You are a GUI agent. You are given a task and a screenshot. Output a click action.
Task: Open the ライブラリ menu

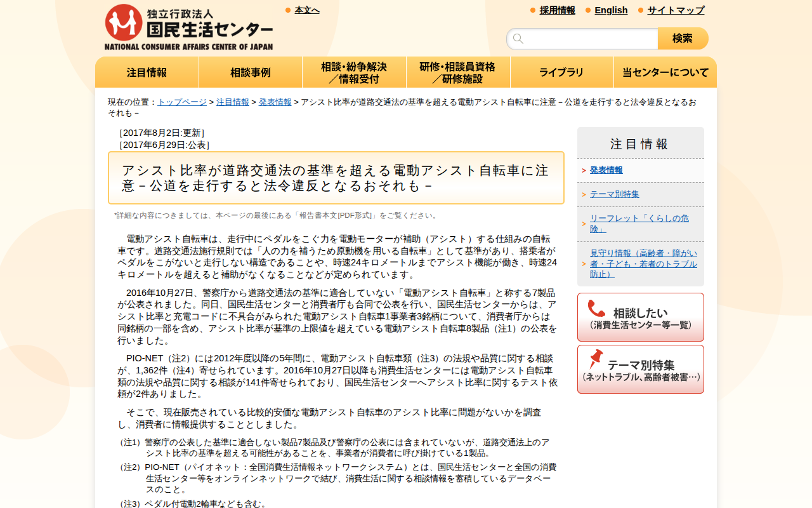561,72
